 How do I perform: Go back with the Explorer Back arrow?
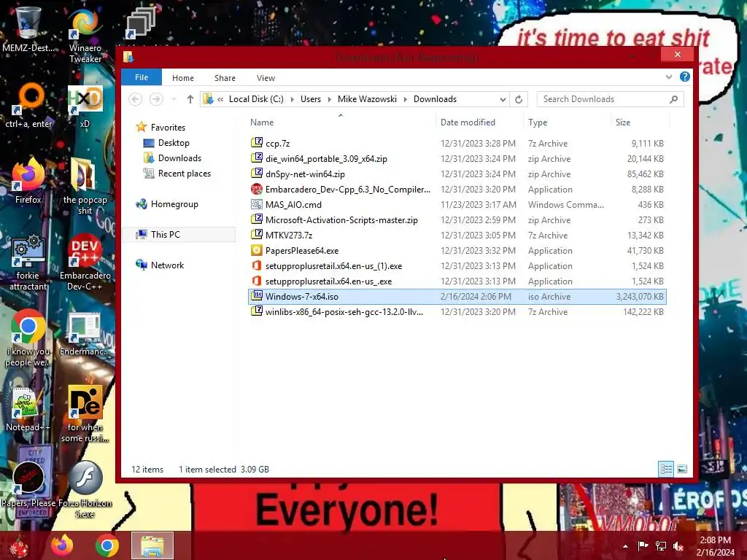coord(135,99)
